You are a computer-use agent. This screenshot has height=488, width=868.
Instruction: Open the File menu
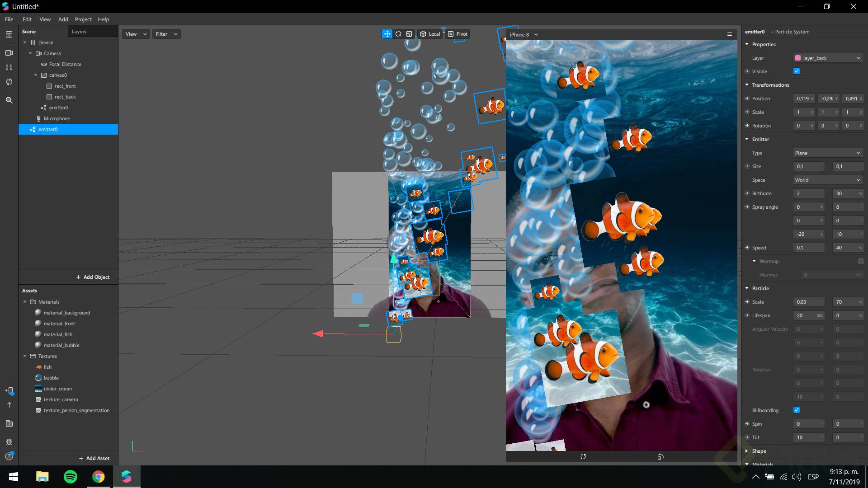click(9, 19)
